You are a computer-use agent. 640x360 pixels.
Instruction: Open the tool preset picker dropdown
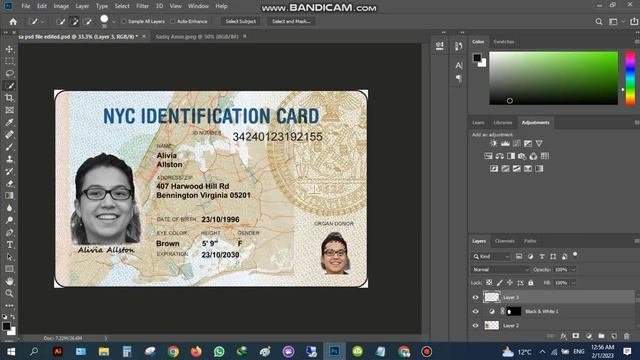point(42,22)
